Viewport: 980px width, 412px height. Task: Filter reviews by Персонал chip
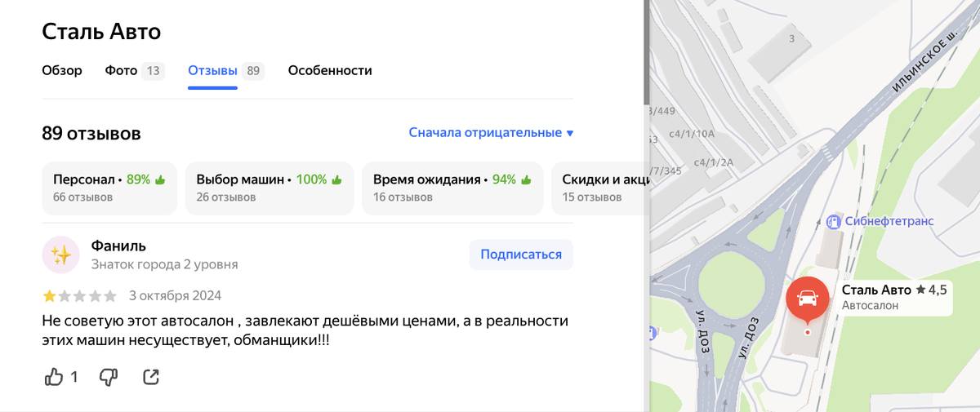pos(109,188)
